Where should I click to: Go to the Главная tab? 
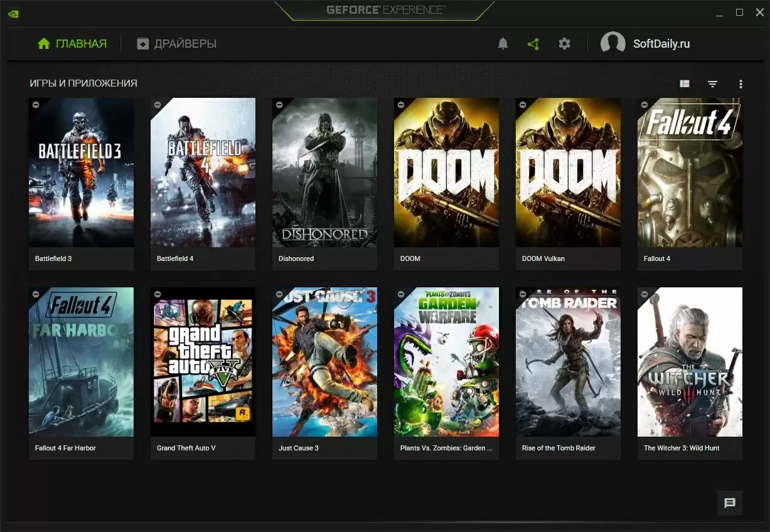click(72, 44)
